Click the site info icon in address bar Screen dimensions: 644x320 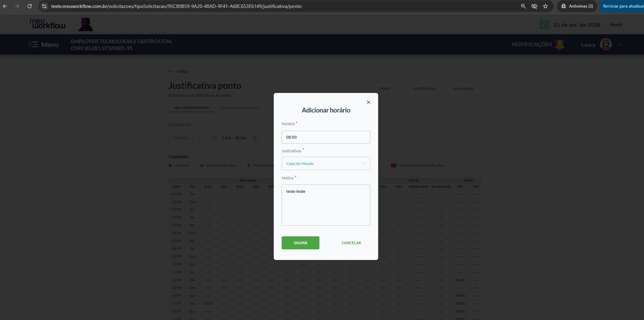[44, 6]
